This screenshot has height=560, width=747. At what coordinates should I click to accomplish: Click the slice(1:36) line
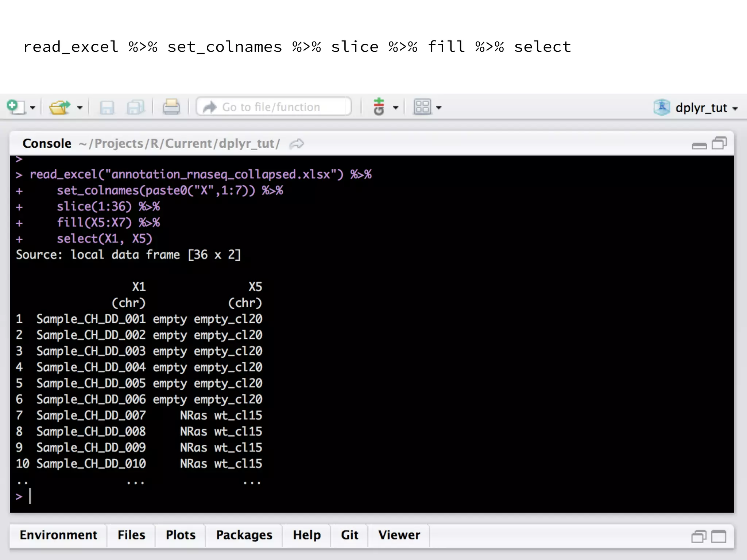pos(108,207)
